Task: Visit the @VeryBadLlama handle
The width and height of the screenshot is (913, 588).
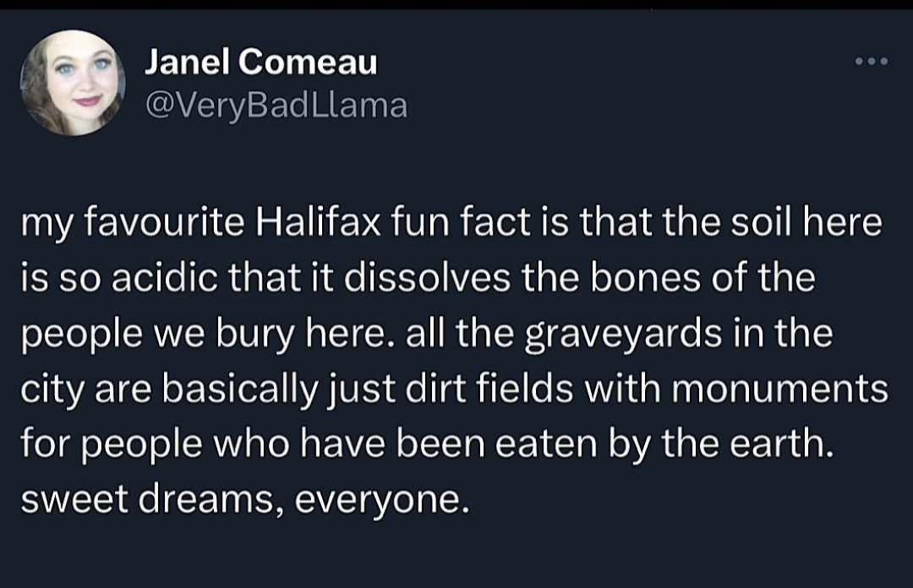Action: pos(276,105)
